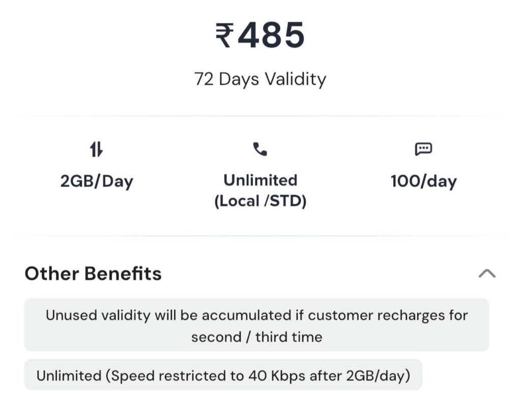Select the 'second / third time' text line
The height and width of the screenshot is (420, 521).
pyautogui.click(x=257, y=337)
